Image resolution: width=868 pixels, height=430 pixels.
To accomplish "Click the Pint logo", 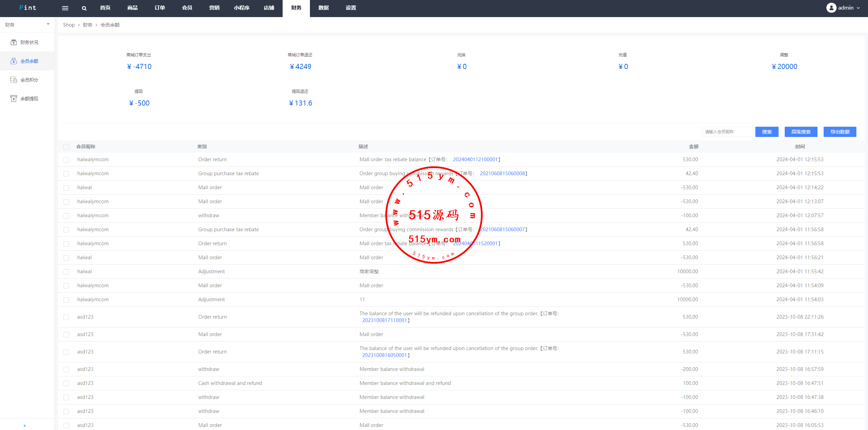I will pyautogui.click(x=28, y=8).
